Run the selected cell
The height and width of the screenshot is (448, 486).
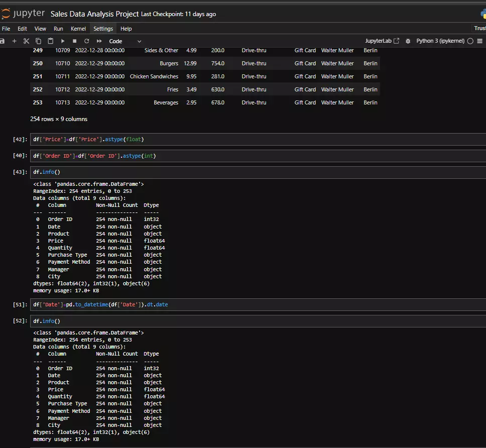[x=63, y=41]
